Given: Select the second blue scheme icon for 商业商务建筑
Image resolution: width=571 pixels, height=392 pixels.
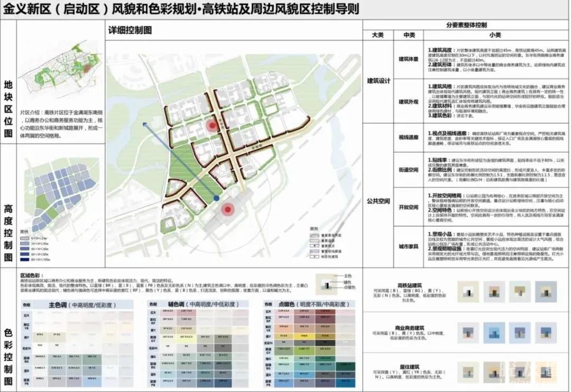Looking at the screenshot, I should [x=494, y=332].
